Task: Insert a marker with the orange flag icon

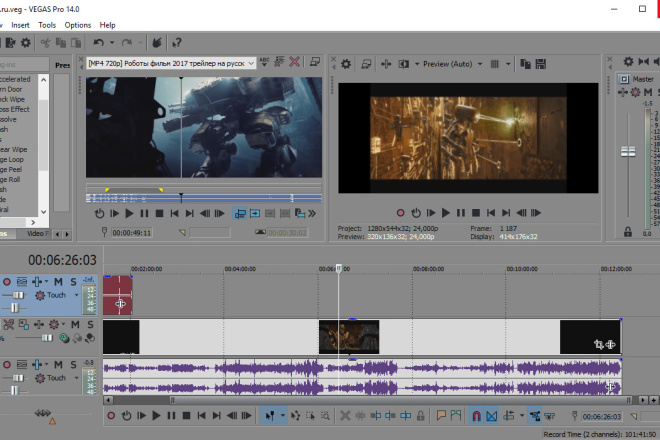Action: click(441, 416)
